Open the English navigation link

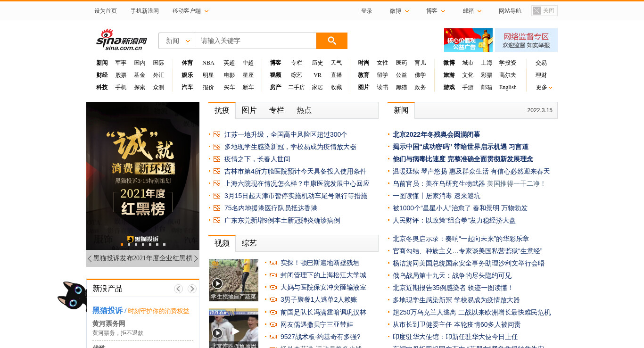(508, 87)
